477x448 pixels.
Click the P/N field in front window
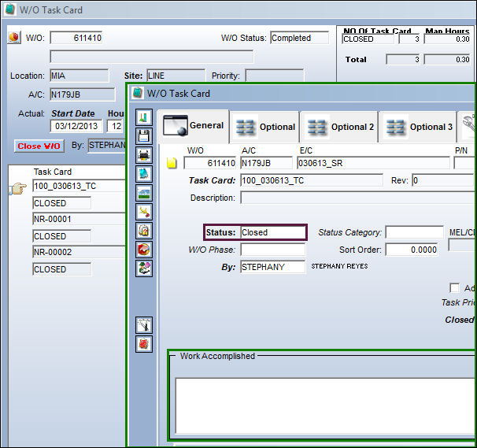(x=464, y=163)
